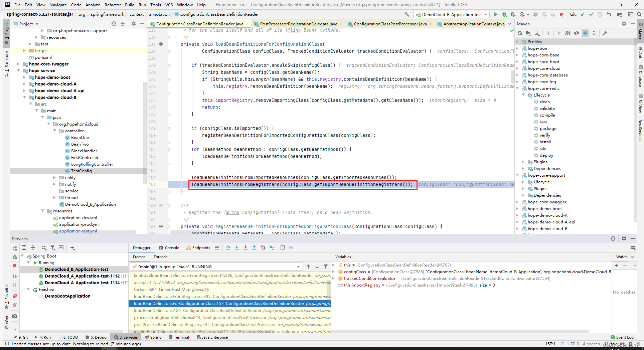
Task: Open the Terminal tool window
Action: 179,337
